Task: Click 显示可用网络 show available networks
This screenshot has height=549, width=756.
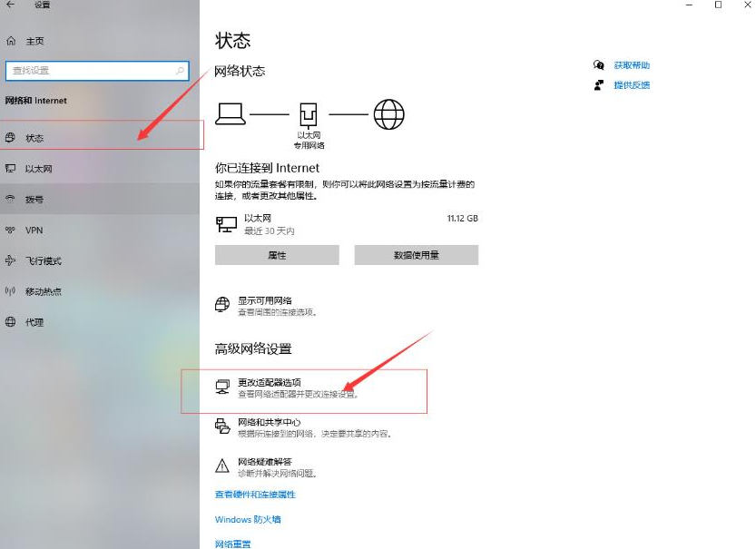Action: tap(264, 300)
